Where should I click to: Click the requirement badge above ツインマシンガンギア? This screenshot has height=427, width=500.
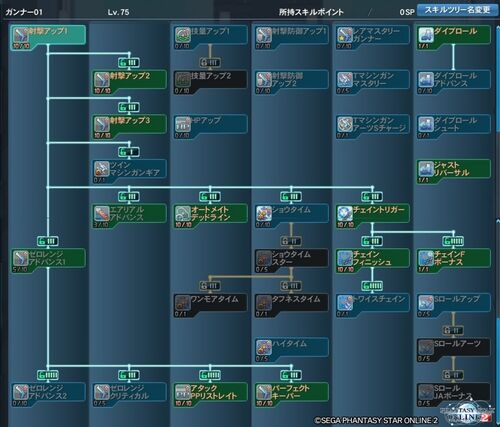pyautogui.click(x=129, y=152)
